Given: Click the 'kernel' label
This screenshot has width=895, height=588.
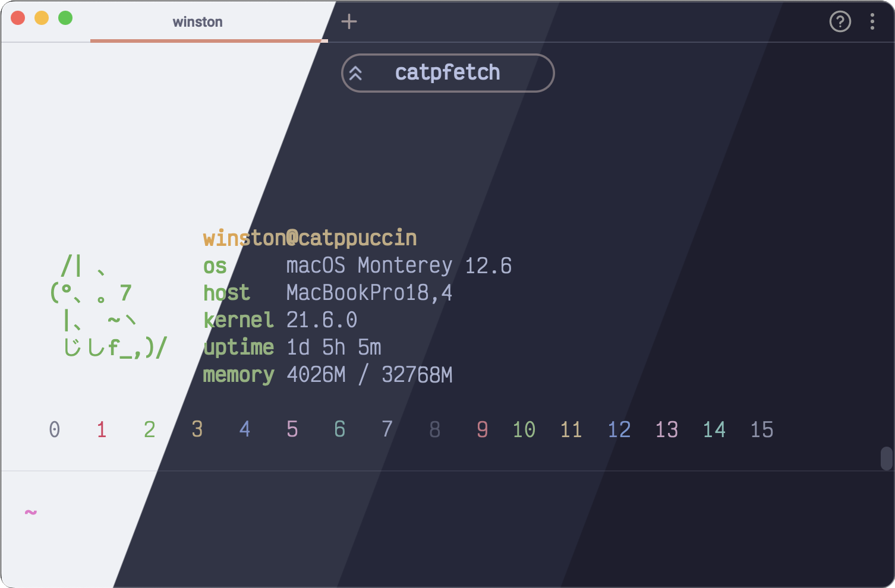Looking at the screenshot, I should coord(238,320).
